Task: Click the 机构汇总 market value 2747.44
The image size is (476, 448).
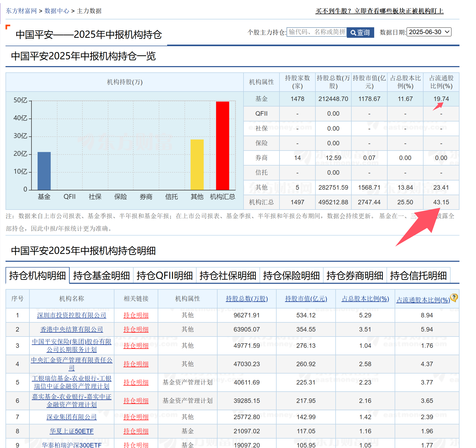Action: [369, 202]
